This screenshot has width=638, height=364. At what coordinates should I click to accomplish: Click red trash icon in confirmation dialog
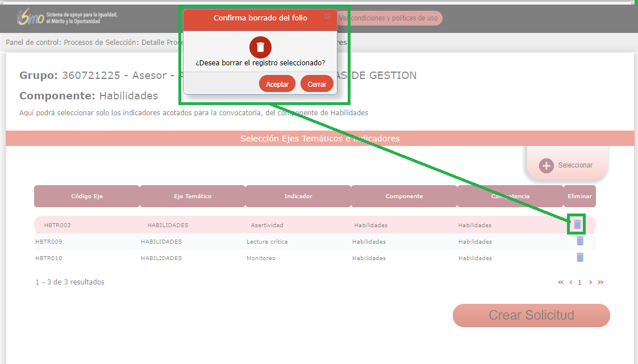click(x=260, y=47)
